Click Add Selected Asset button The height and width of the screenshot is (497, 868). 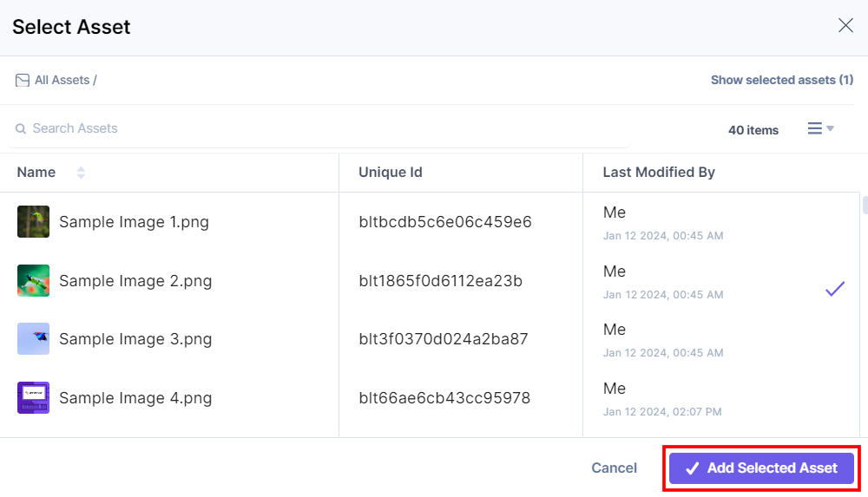tap(761, 468)
